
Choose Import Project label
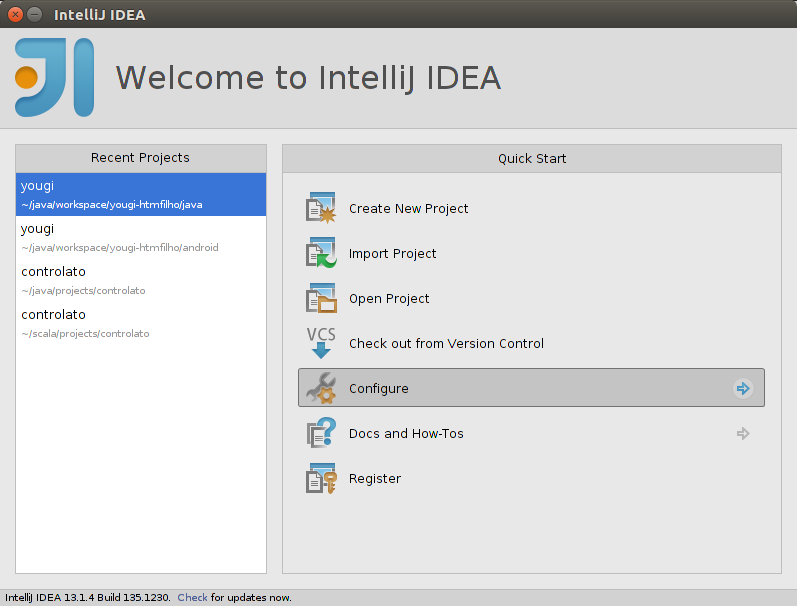click(x=392, y=254)
